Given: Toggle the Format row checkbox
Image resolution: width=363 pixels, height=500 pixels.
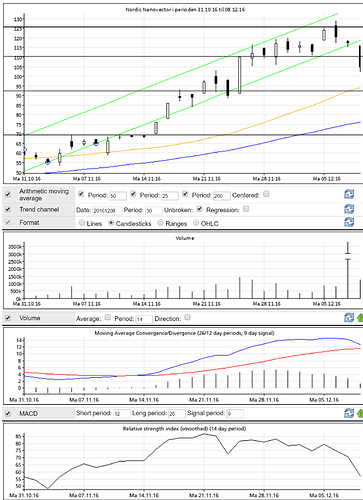Looking at the screenshot, I should click(8, 222).
